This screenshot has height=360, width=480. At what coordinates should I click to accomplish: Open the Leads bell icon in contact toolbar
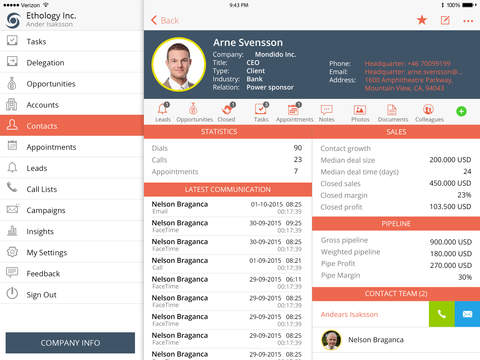click(163, 112)
